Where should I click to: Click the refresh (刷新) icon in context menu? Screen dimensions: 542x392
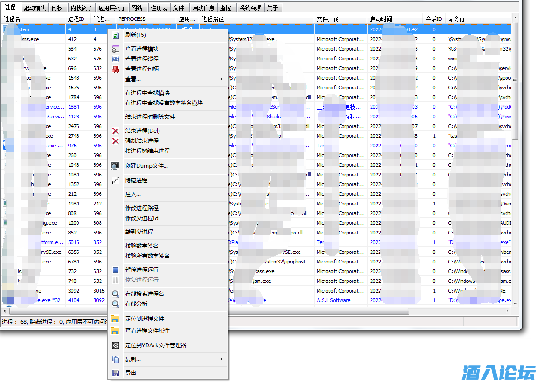pos(116,35)
